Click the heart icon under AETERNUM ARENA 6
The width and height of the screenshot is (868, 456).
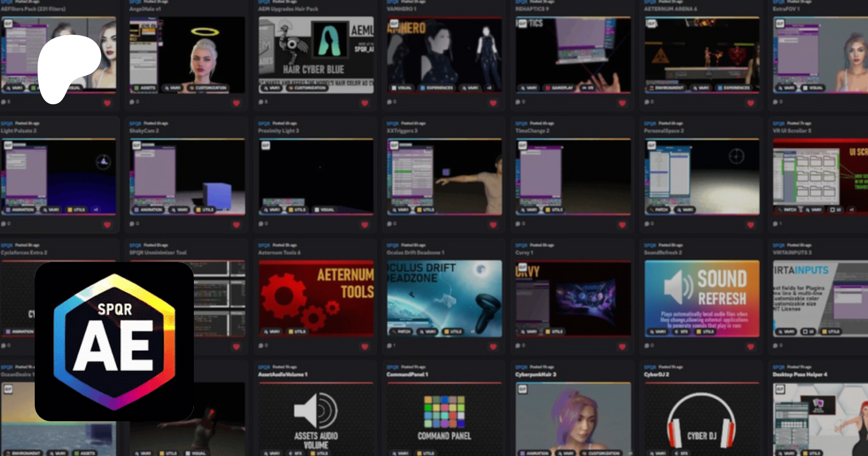(x=751, y=103)
